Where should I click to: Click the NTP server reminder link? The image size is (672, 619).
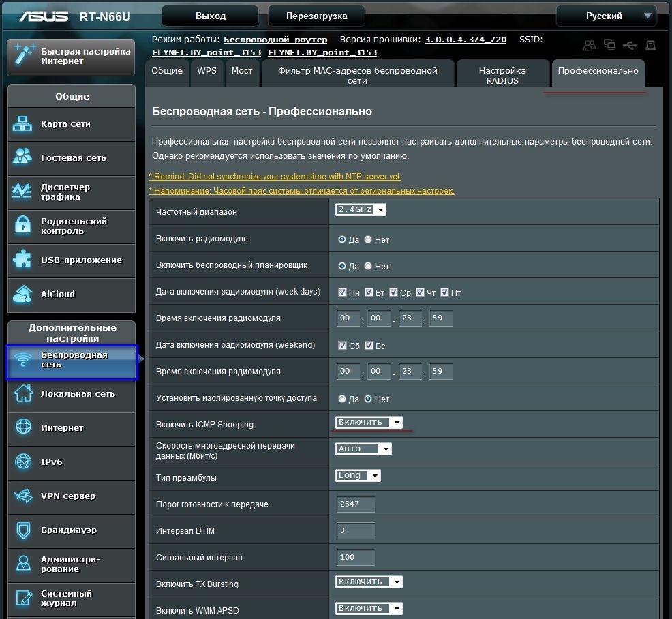(x=275, y=176)
